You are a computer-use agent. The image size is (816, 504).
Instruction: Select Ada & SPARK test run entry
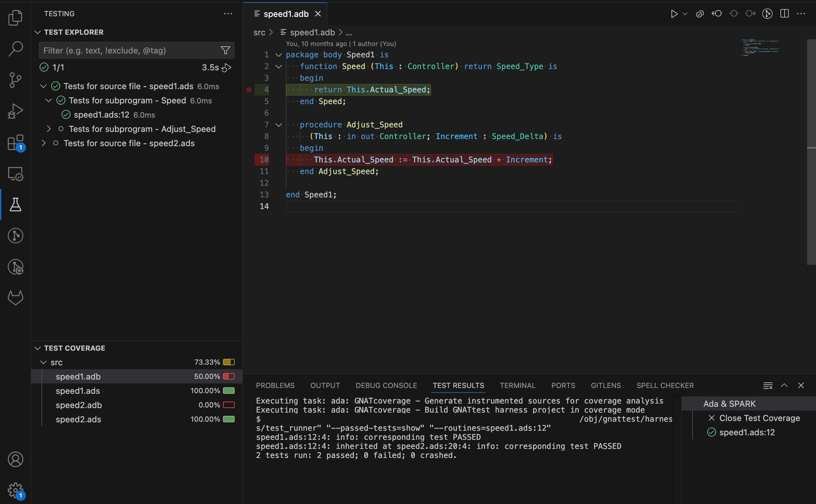[748, 404]
